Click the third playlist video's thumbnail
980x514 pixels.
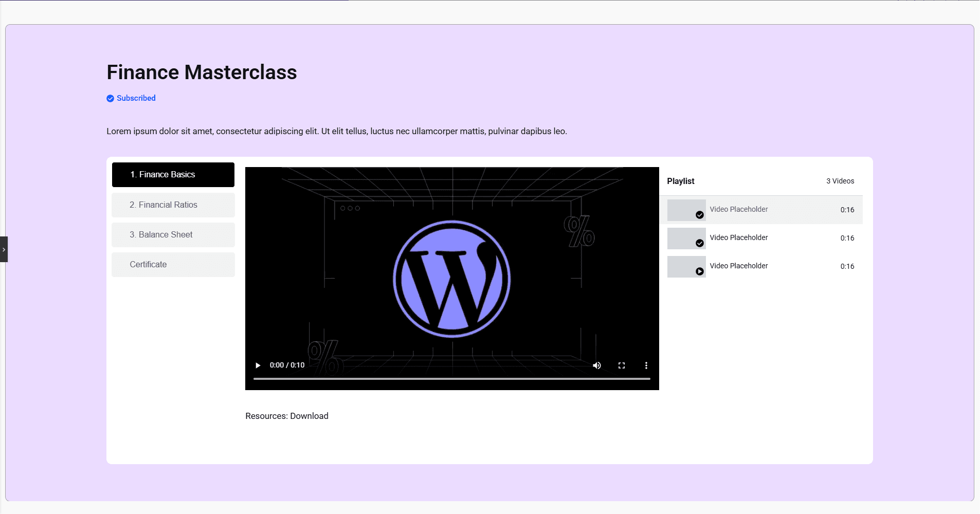click(x=686, y=267)
